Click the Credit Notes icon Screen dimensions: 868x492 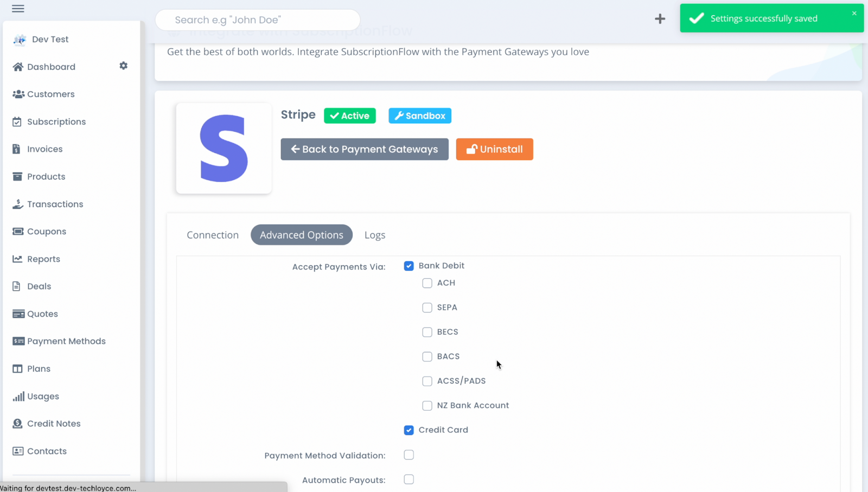pyautogui.click(x=17, y=423)
